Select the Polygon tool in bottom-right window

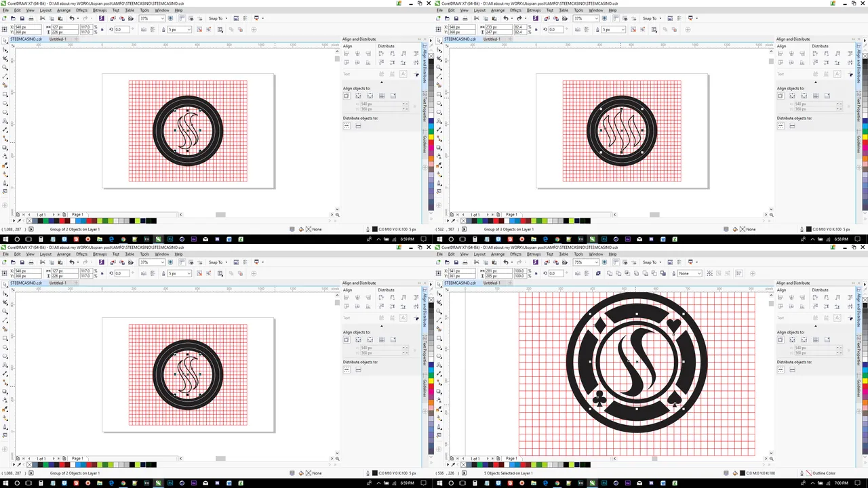point(439,356)
